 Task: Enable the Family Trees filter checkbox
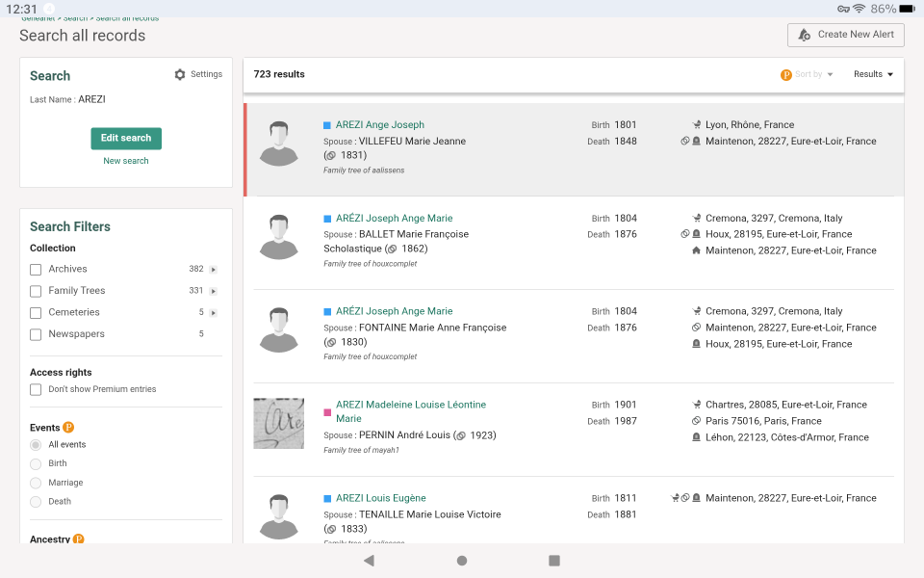(36, 291)
